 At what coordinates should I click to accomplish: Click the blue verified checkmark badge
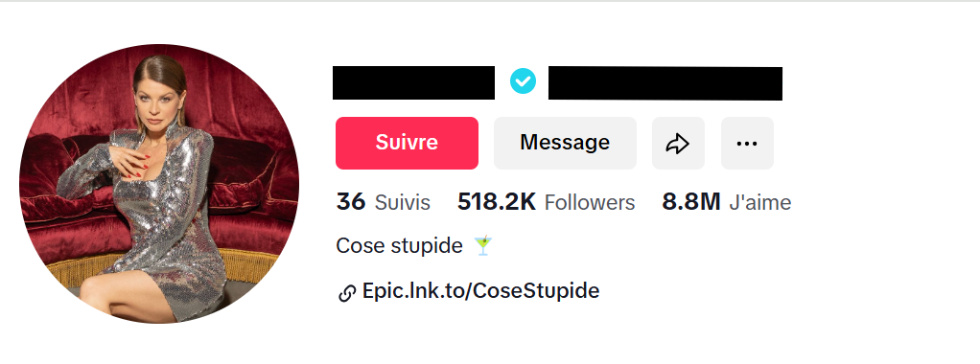coord(523,81)
